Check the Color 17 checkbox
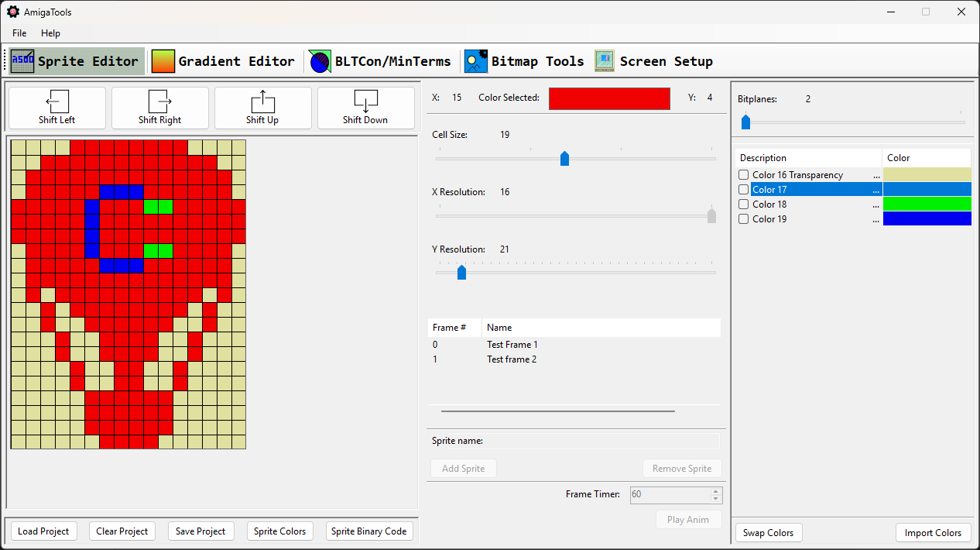The height and width of the screenshot is (550, 980). (744, 190)
